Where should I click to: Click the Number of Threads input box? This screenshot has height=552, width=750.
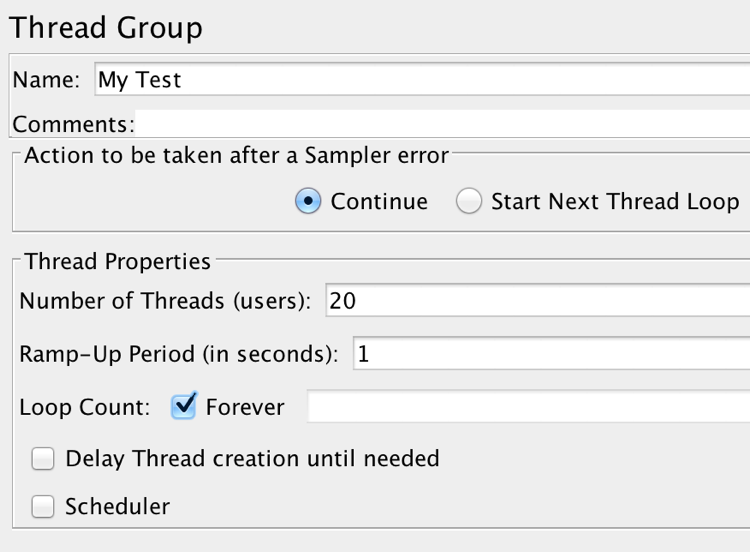pyautogui.click(x=536, y=301)
